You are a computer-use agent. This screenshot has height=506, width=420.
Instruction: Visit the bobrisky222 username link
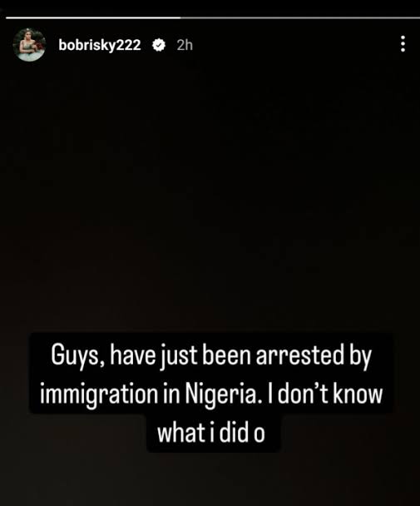click(x=100, y=45)
